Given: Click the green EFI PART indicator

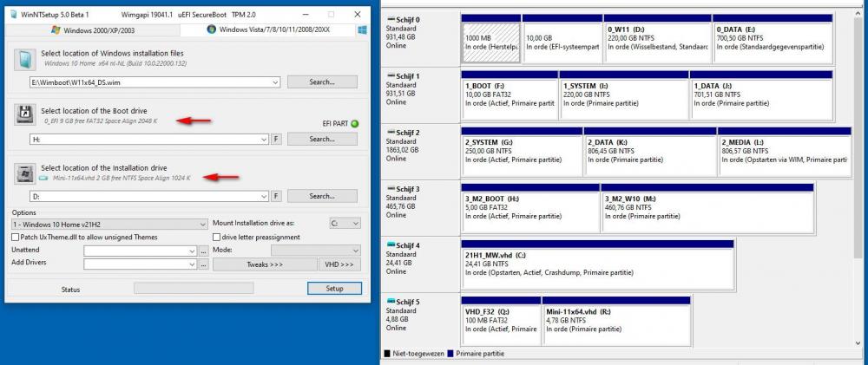Looking at the screenshot, I should (x=354, y=123).
